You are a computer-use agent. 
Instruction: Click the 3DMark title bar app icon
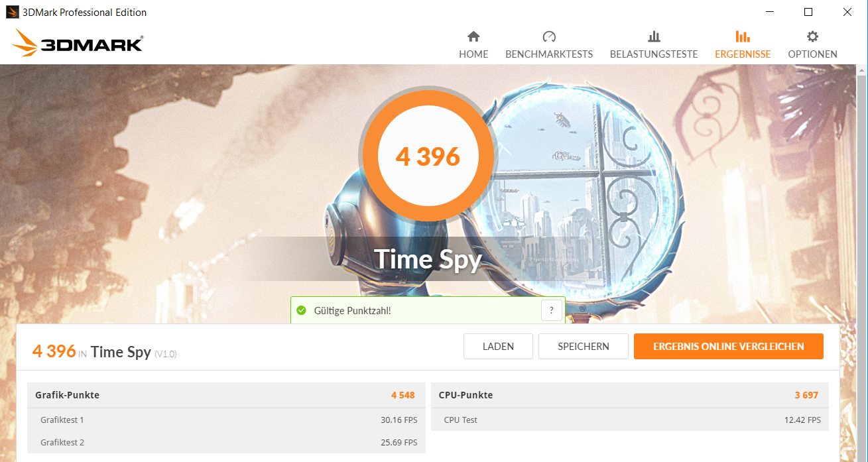pyautogui.click(x=12, y=12)
